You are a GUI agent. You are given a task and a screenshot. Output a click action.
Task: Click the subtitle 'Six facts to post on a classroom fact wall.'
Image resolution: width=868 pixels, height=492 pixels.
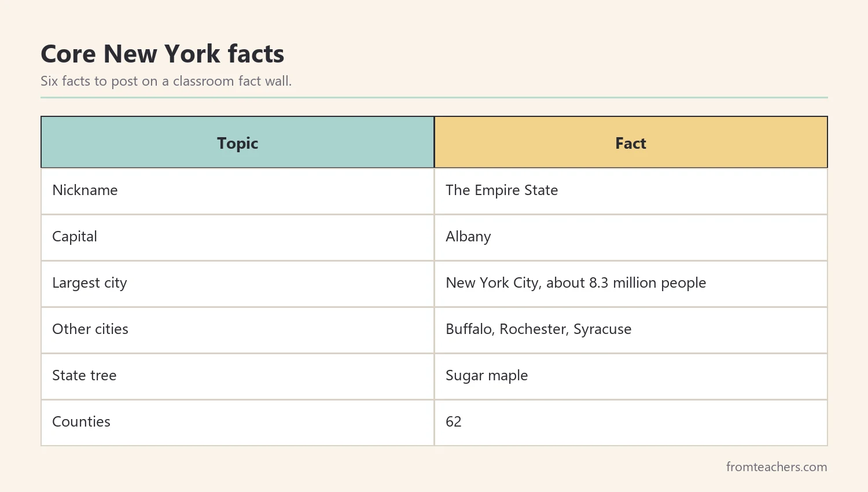point(166,81)
